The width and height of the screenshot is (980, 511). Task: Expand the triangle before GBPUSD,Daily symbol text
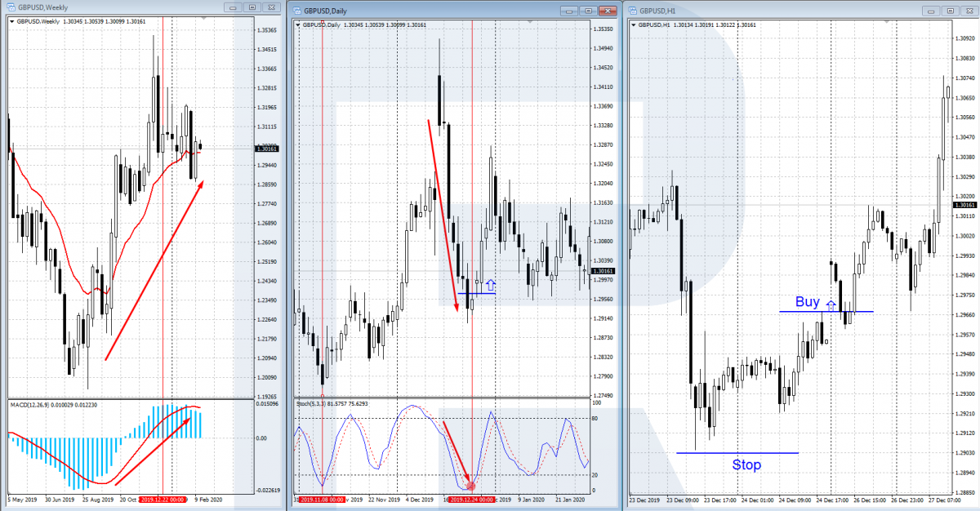[x=297, y=24]
